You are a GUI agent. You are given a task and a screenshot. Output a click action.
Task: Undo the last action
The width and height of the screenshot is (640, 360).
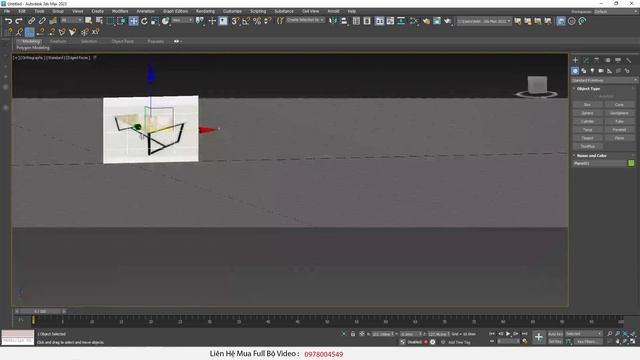coord(9,20)
